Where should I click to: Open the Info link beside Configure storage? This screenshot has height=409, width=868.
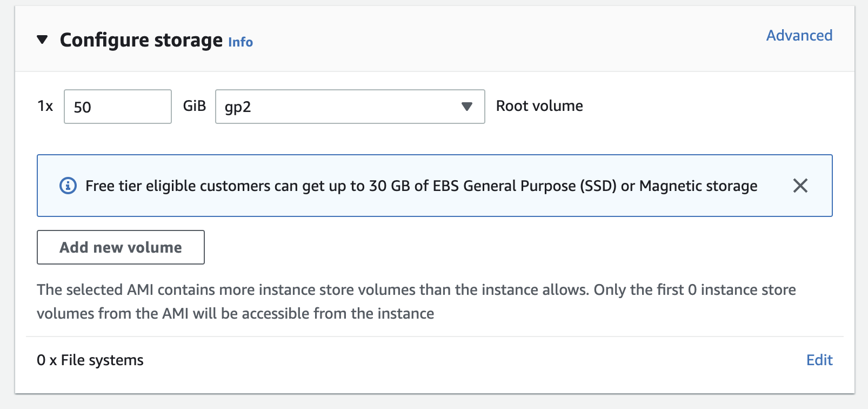point(240,42)
